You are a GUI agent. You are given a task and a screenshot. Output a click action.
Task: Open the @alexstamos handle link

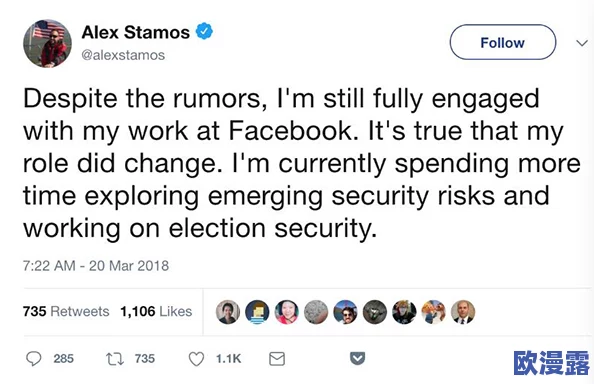coord(123,55)
